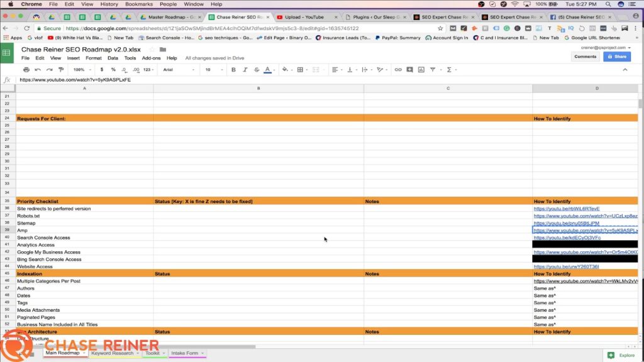Open the Tools menu in Sheets

coord(130,58)
